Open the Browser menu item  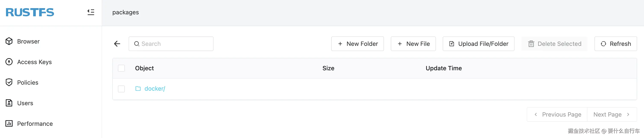28,41
